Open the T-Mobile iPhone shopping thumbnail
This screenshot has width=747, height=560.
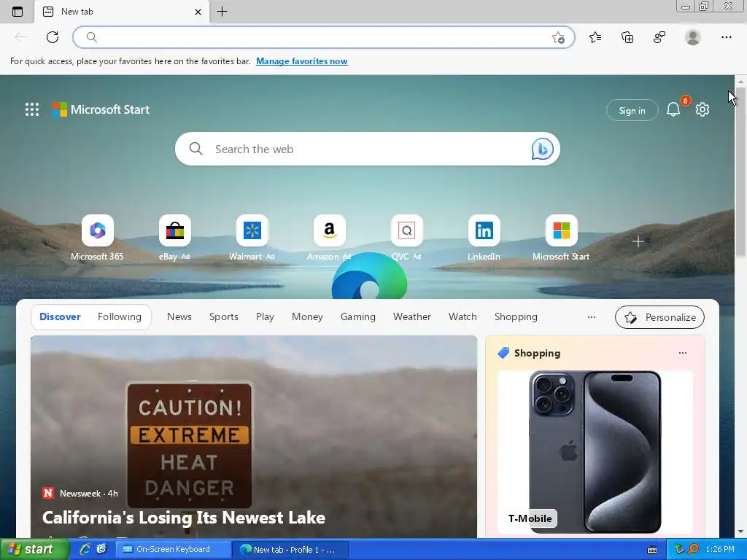point(595,452)
